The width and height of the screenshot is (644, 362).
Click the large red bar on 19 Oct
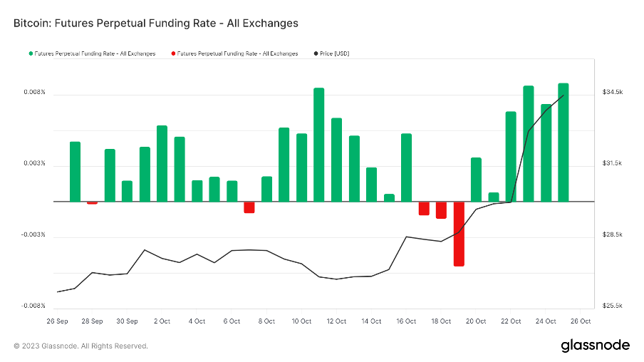(x=459, y=234)
